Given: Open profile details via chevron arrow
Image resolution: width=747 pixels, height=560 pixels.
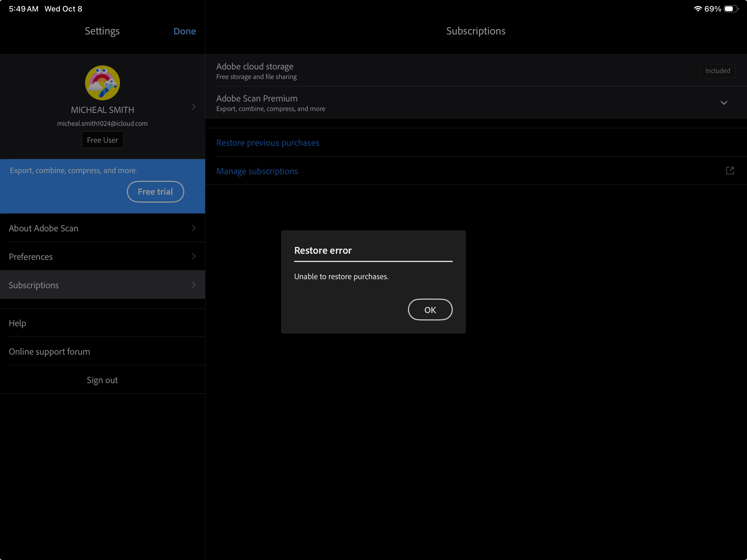Looking at the screenshot, I should click(x=194, y=107).
